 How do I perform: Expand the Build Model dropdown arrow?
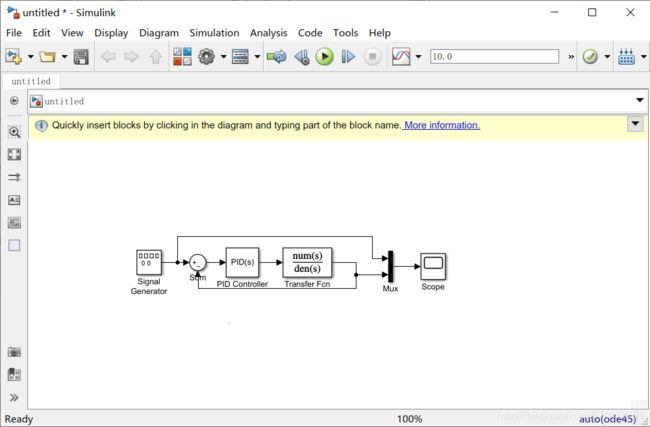(x=643, y=56)
